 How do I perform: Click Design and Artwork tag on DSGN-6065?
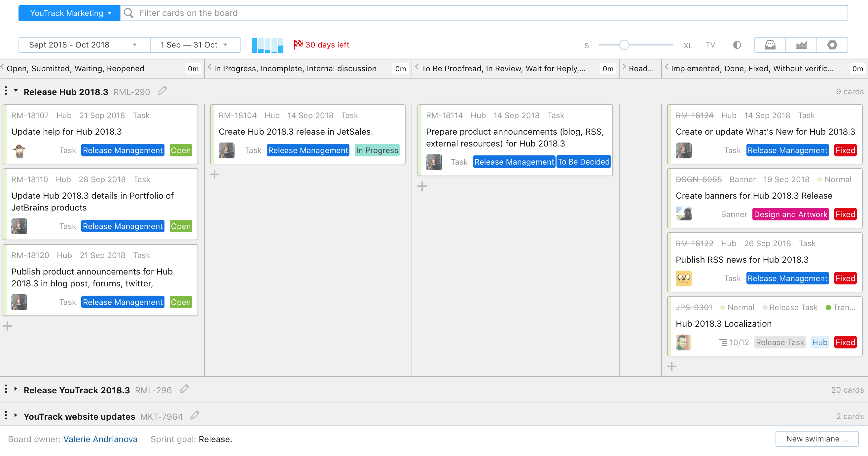click(x=790, y=215)
